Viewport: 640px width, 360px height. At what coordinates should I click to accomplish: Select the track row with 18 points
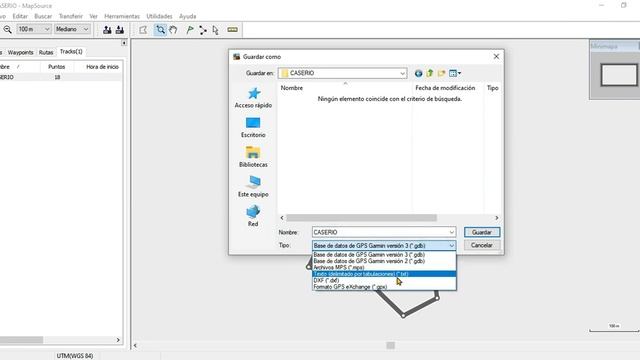[60, 77]
